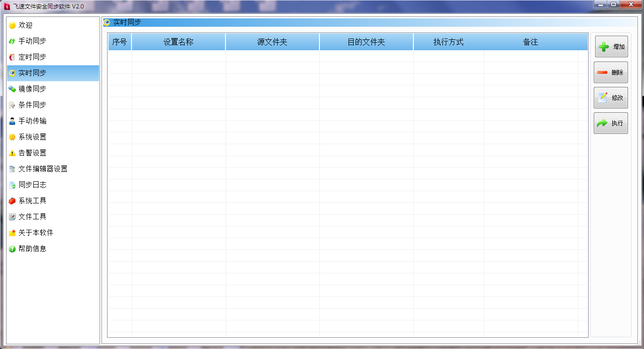Click the yellow icon beside 关于本软件
The image size is (644, 349).
[x=12, y=233]
